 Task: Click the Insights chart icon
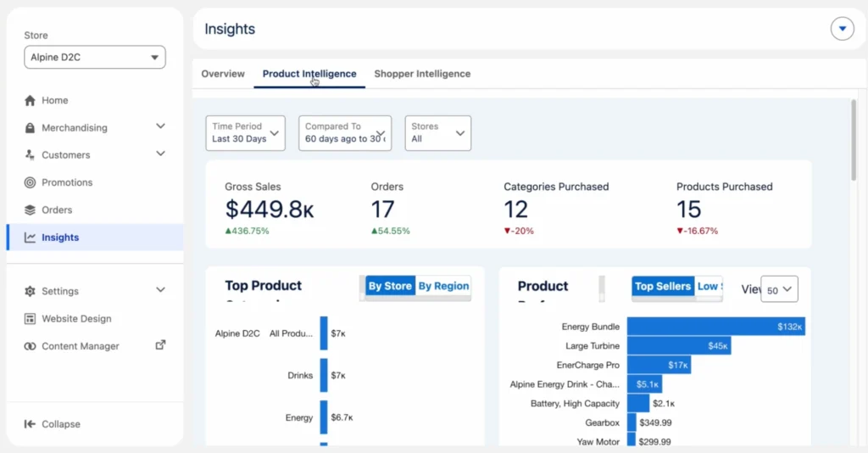point(30,237)
